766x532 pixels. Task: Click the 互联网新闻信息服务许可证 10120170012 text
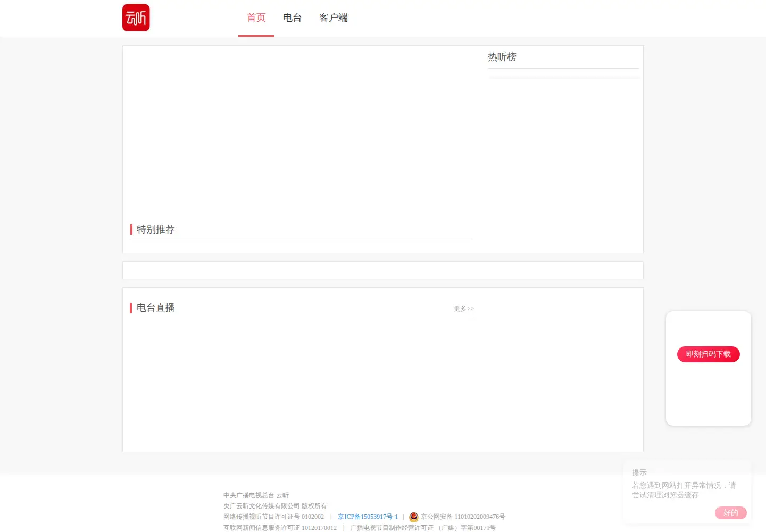(x=280, y=528)
